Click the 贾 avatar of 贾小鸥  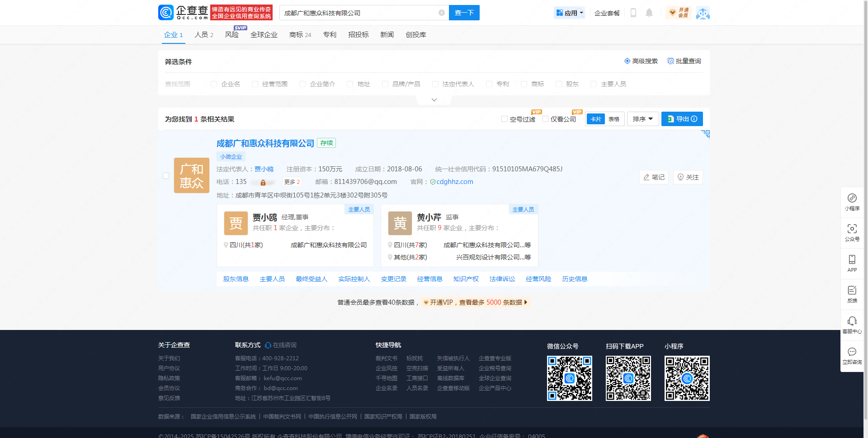pyautogui.click(x=236, y=223)
